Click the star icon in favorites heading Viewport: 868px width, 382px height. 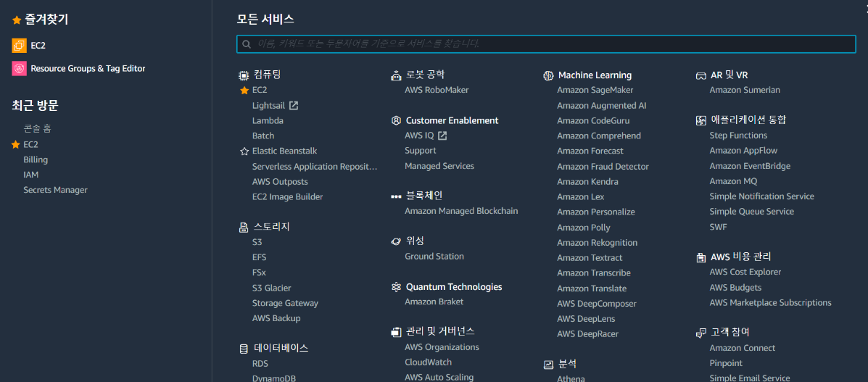(x=17, y=20)
